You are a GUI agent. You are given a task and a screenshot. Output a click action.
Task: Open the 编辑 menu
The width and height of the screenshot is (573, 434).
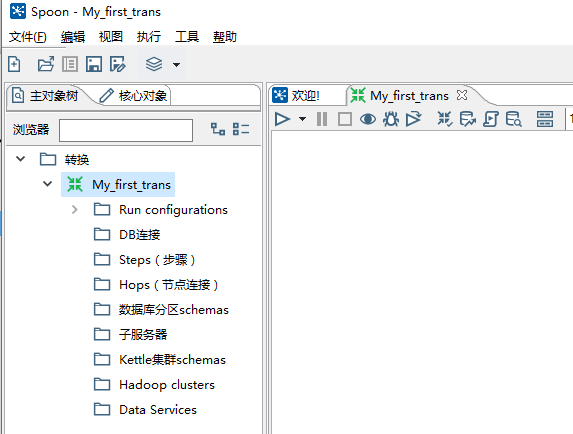pos(73,37)
